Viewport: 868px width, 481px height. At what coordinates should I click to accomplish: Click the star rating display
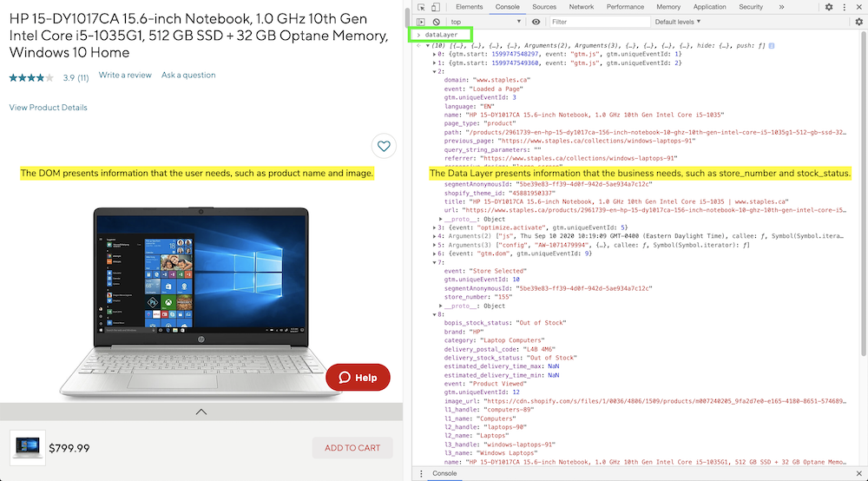tap(31, 78)
